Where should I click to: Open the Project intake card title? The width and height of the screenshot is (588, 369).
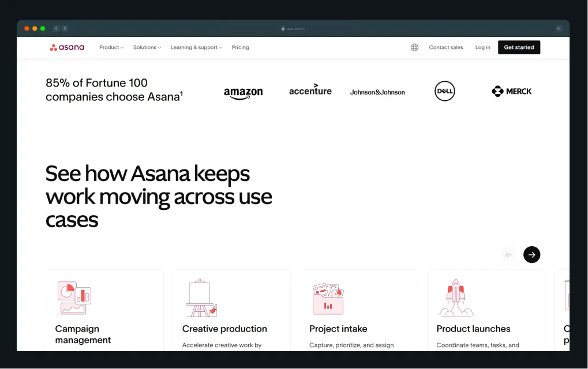pyautogui.click(x=338, y=329)
